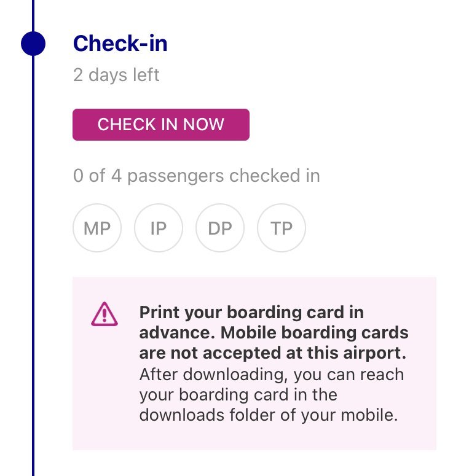Screen dimensions: 461x476
Task: Click the timeline line beside the pink notice
Action: coord(33,362)
